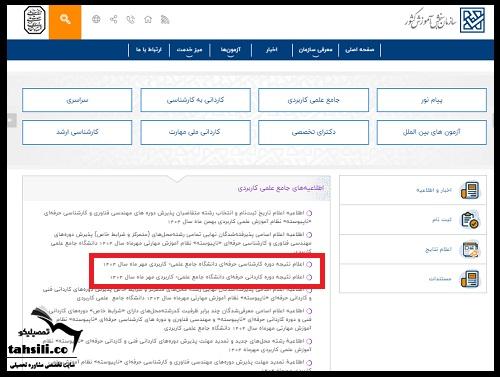The image size is (500, 377).
Task: Click the emblem logo at top left
Action: coord(34,20)
